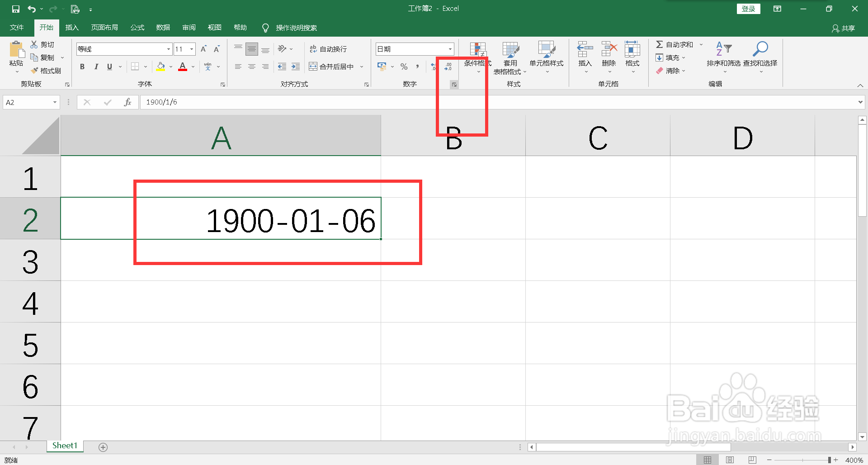Click the borders icon
Image resolution: width=868 pixels, height=465 pixels.
[x=135, y=66]
